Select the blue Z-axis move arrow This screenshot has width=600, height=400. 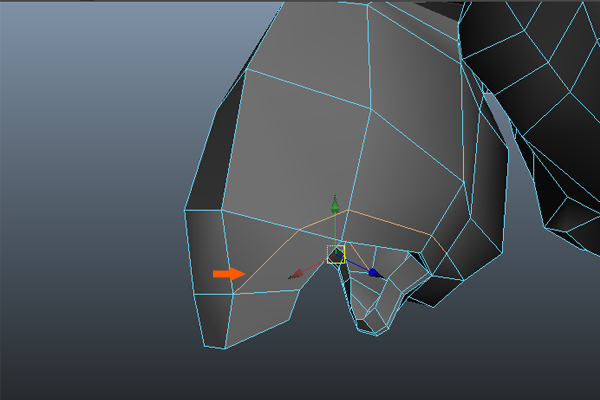tap(375, 273)
